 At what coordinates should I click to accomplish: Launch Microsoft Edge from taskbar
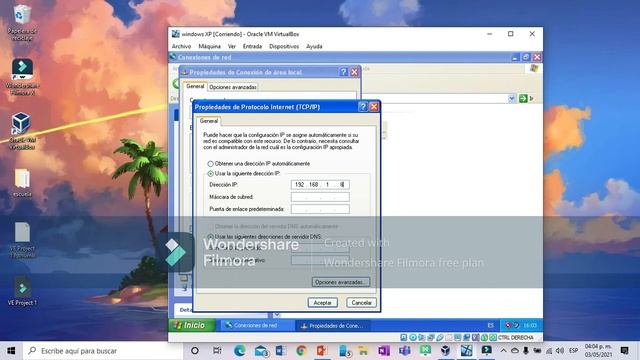coord(240,351)
